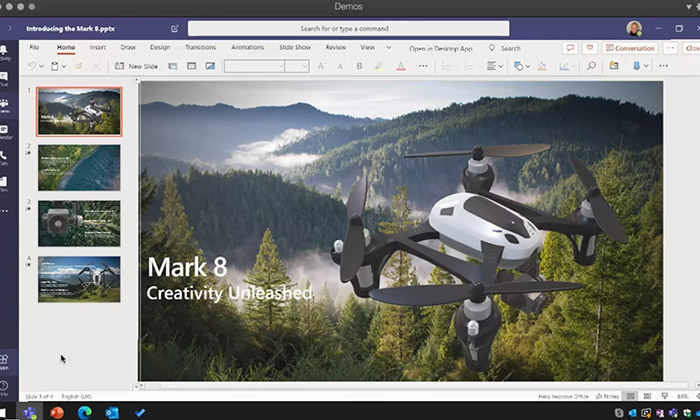Screen dimensions: 700x420
Task: Switch to the Transitions tab
Action: [200, 47]
